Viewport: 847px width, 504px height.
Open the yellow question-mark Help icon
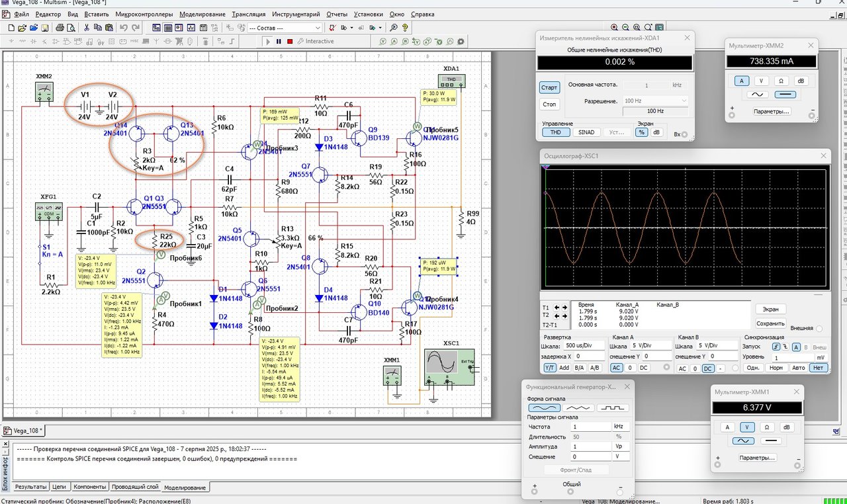click(405, 28)
